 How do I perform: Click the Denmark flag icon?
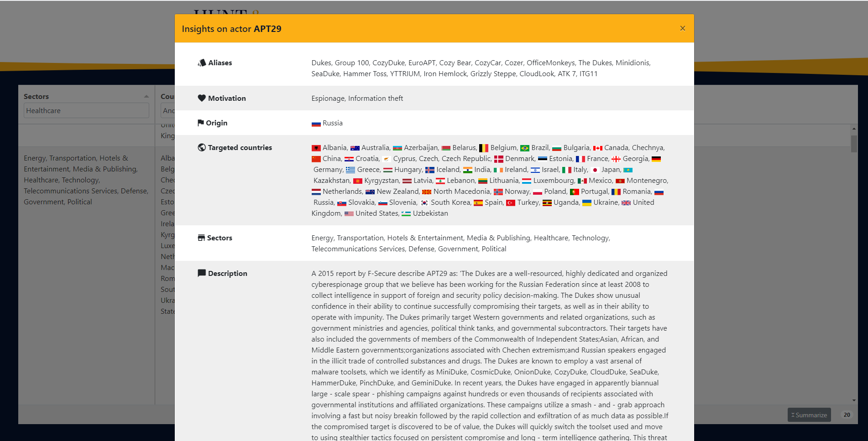(499, 159)
